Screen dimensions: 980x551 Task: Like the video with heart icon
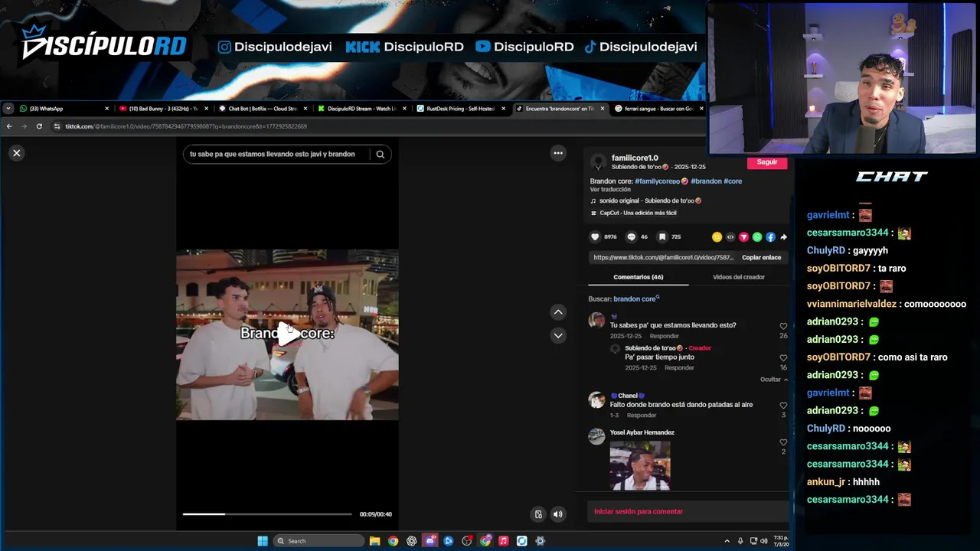pos(595,237)
